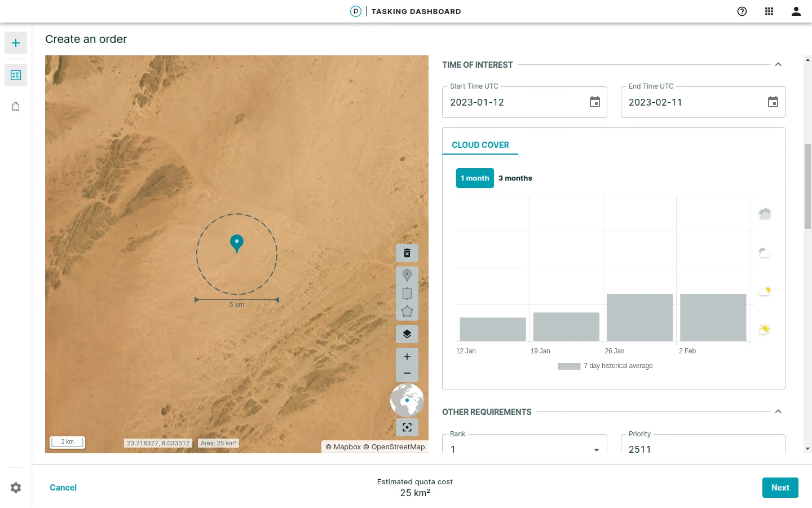The width and height of the screenshot is (812, 508).
Task: Click the cloudy icon on chart axis
Action: [765, 252]
